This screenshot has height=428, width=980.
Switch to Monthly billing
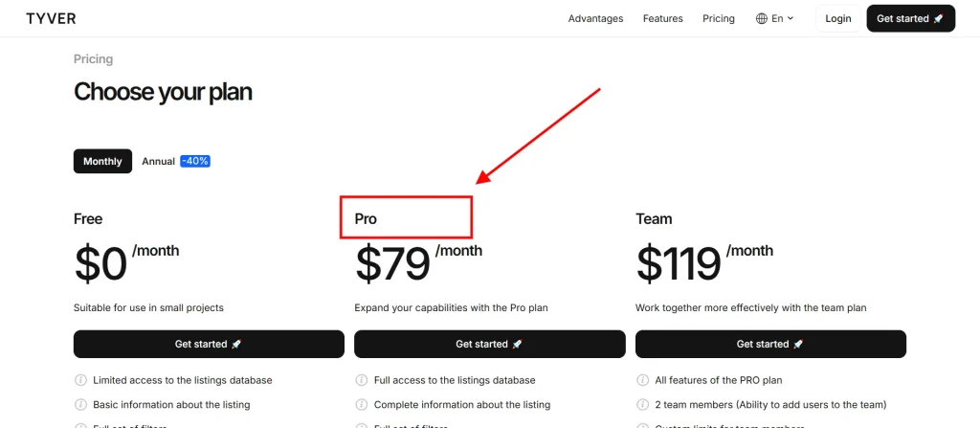102,161
